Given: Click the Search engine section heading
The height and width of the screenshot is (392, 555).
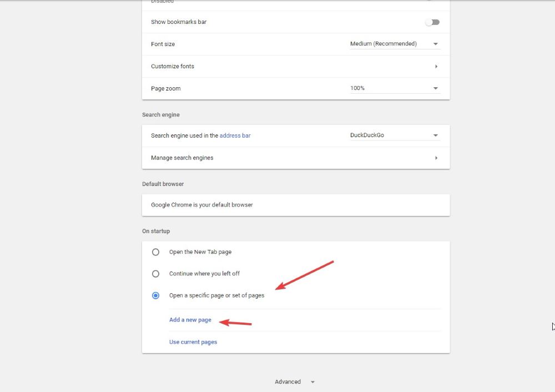Looking at the screenshot, I should tap(161, 115).
